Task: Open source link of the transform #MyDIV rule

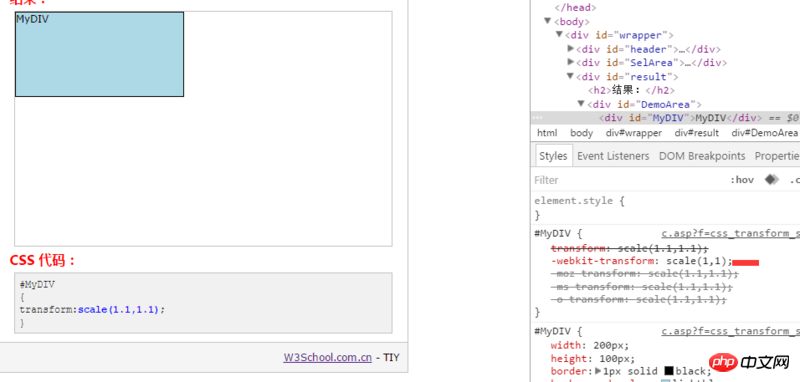Action: (x=731, y=234)
